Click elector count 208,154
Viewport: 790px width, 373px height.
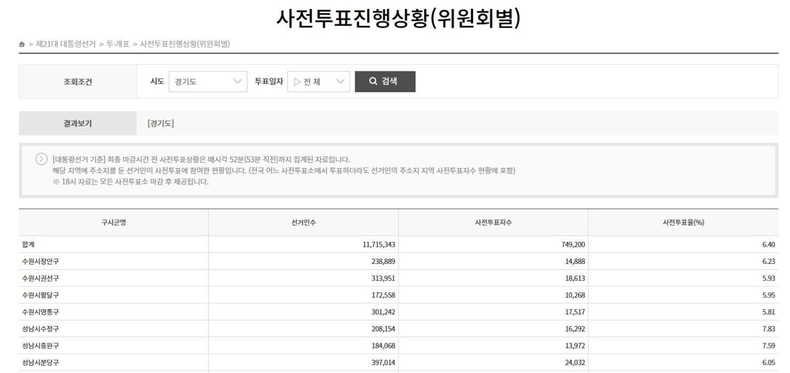pyautogui.click(x=384, y=329)
